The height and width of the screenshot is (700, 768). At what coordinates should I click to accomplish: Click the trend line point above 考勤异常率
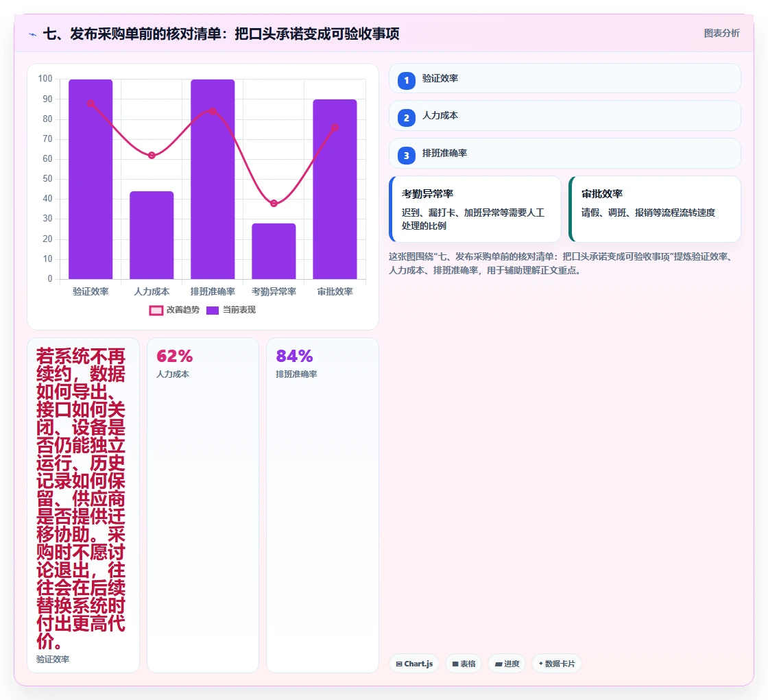274,204
